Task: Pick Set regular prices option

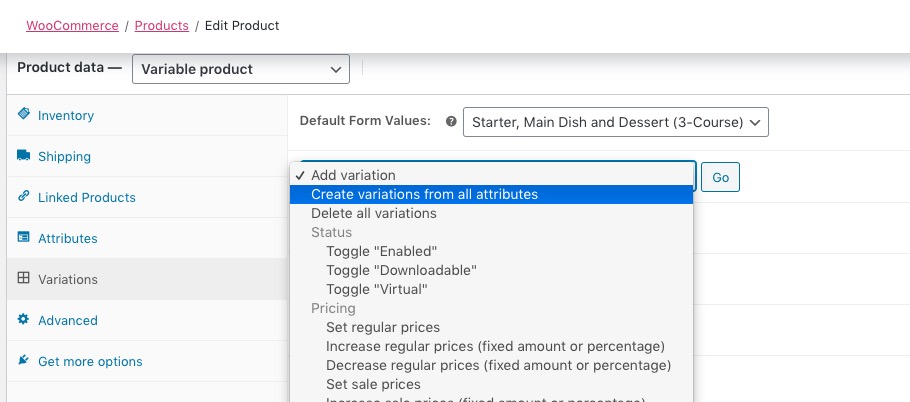Action: point(382,327)
